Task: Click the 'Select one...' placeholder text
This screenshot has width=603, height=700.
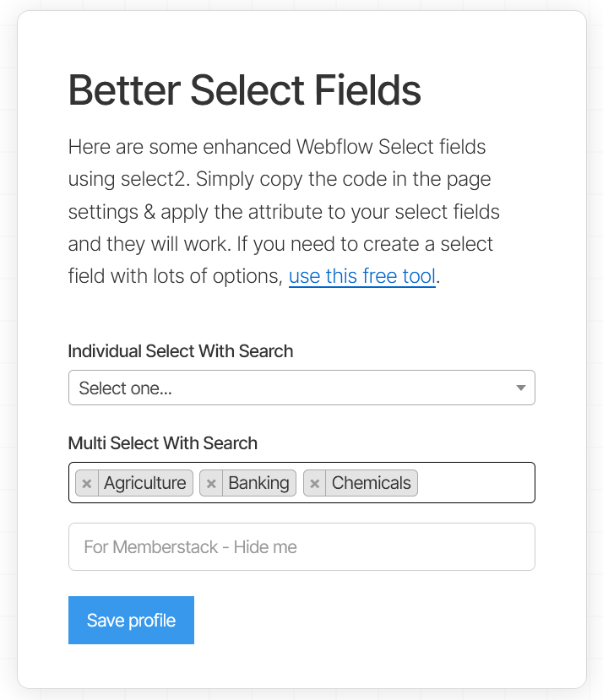Action: [126, 388]
